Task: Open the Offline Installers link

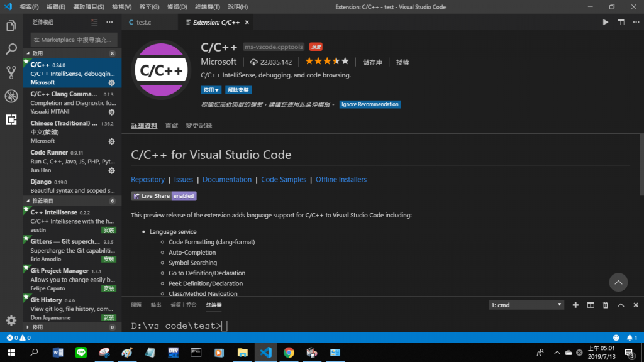Action: point(341,179)
